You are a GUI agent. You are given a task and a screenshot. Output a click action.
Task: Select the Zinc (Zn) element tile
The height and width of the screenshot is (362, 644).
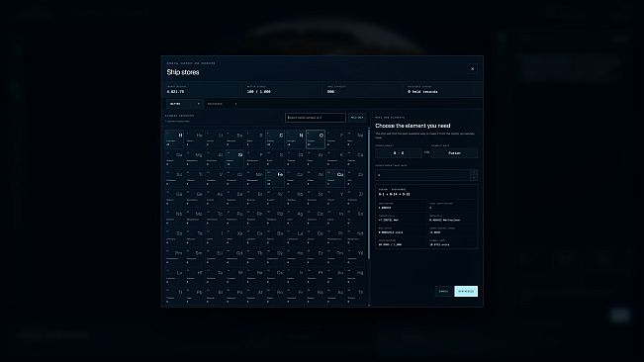(x=355, y=179)
